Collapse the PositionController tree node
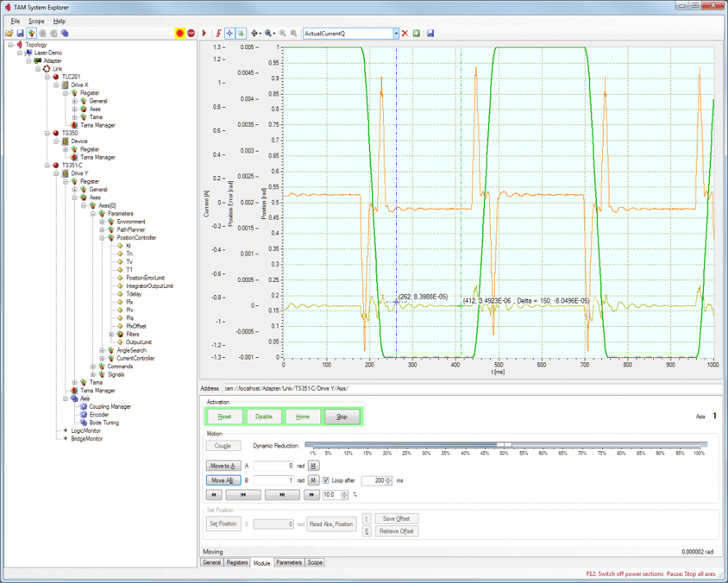Image resolution: width=728 pixels, height=583 pixels. pyautogui.click(x=102, y=238)
